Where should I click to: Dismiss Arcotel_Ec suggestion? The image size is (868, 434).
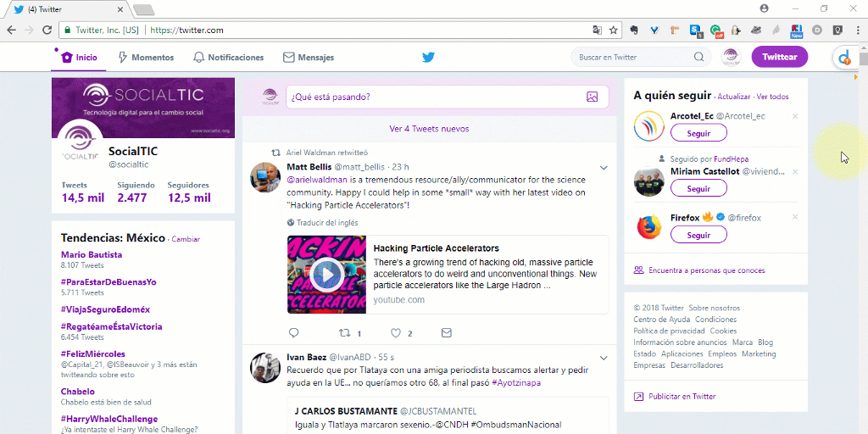pyautogui.click(x=795, y=116)
